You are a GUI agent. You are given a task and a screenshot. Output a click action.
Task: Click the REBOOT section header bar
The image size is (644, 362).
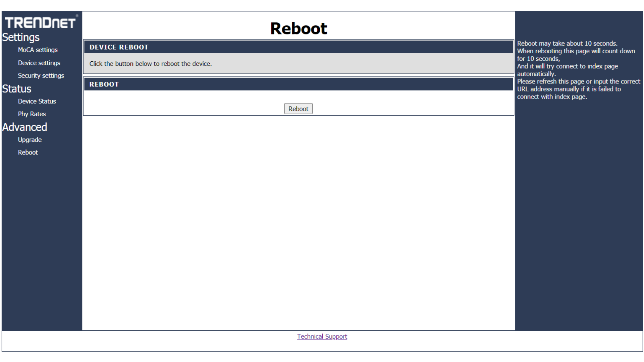point(104,84)
